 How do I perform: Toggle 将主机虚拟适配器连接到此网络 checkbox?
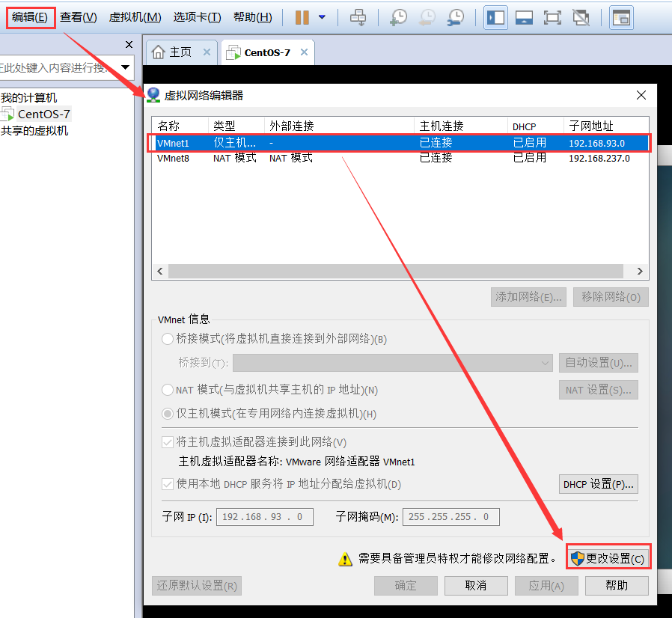pos(167,442)
